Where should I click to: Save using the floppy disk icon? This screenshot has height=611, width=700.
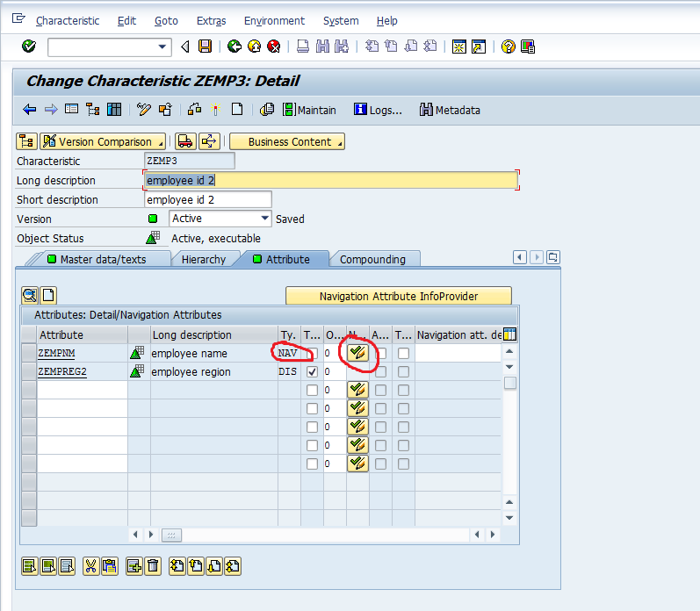coord(206,47)
